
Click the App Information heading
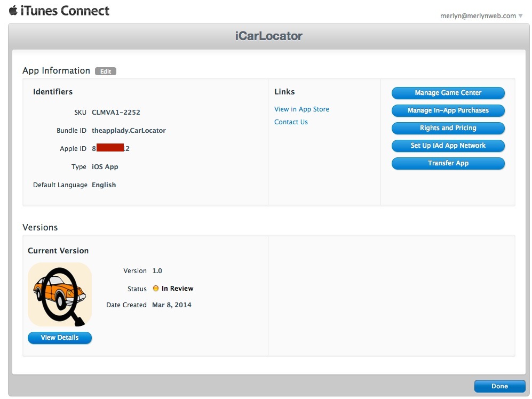tap(57, 70)
